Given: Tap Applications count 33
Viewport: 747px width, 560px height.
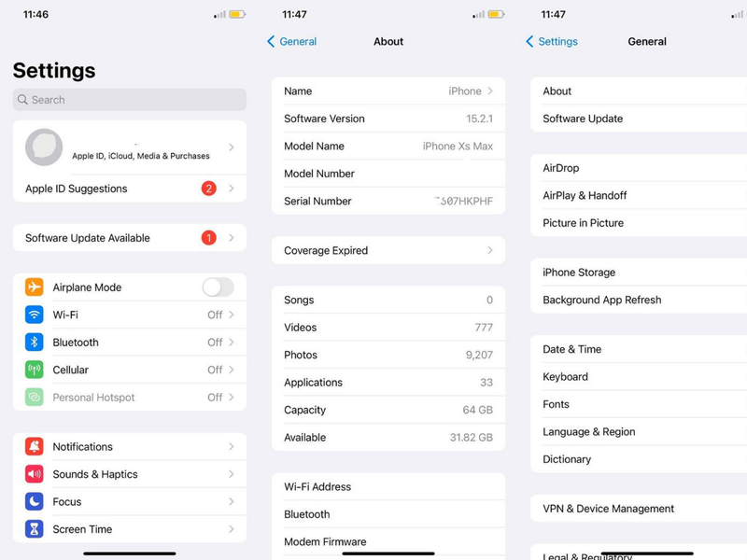Looking at the screenshot, I should click(x=486, y=383).
